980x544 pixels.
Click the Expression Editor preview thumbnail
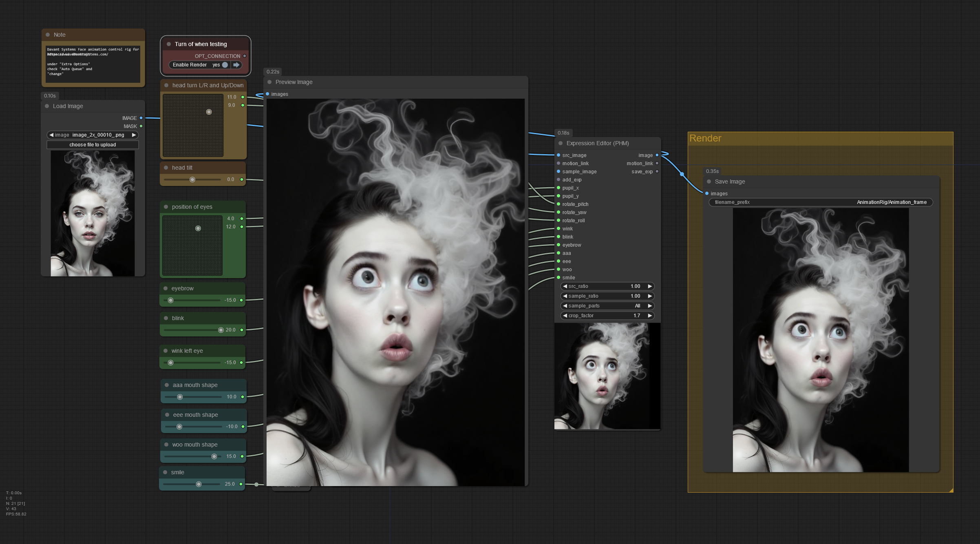click(x=607, y=376)
